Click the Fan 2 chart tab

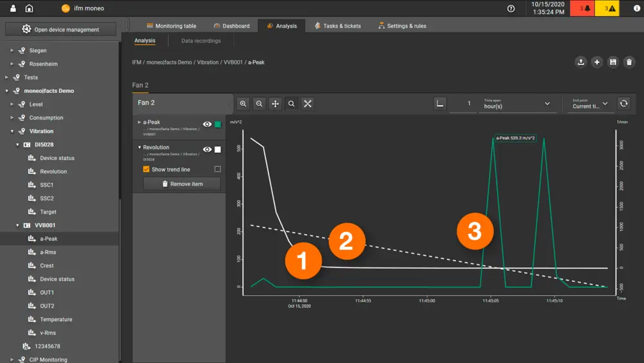tap(140, 85)
